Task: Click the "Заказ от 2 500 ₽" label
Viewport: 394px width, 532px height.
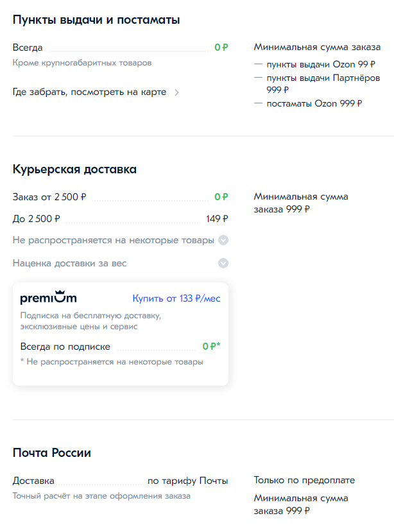Action: point(49,197)
